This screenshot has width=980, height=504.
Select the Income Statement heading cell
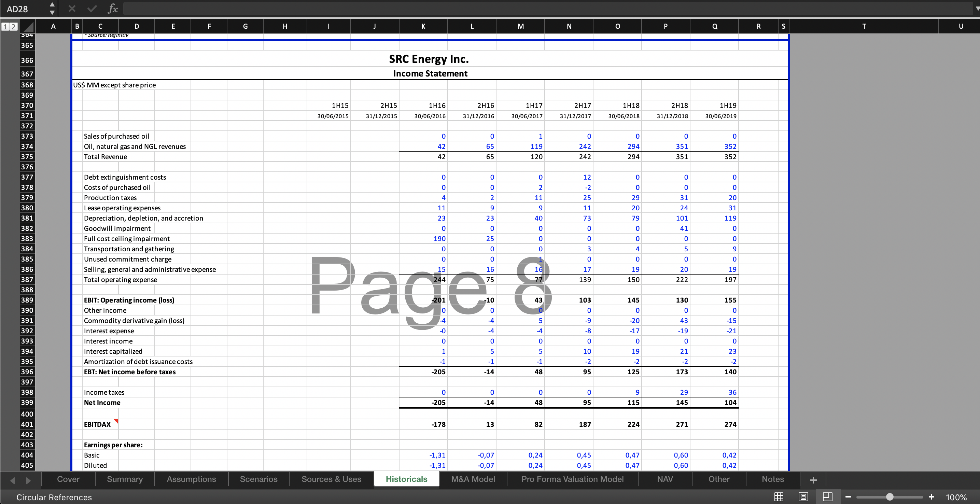coord(430,73)
